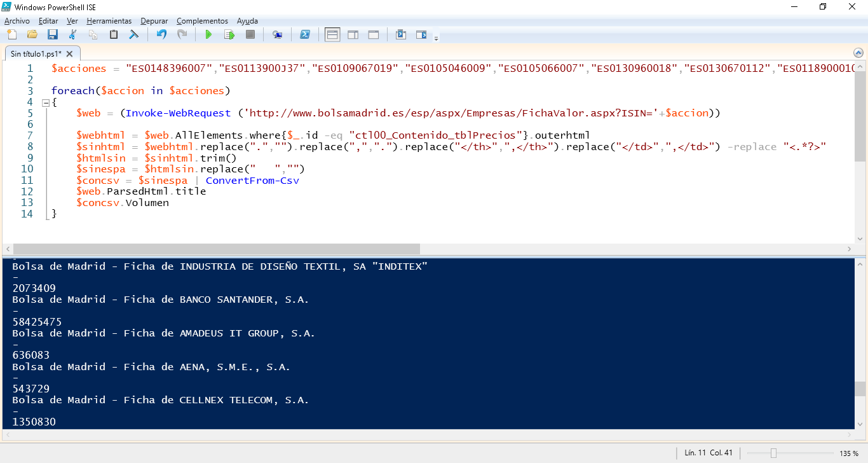868x463 pixels.
Task: Open an existing script file via the folder icon
Action: 32,35
